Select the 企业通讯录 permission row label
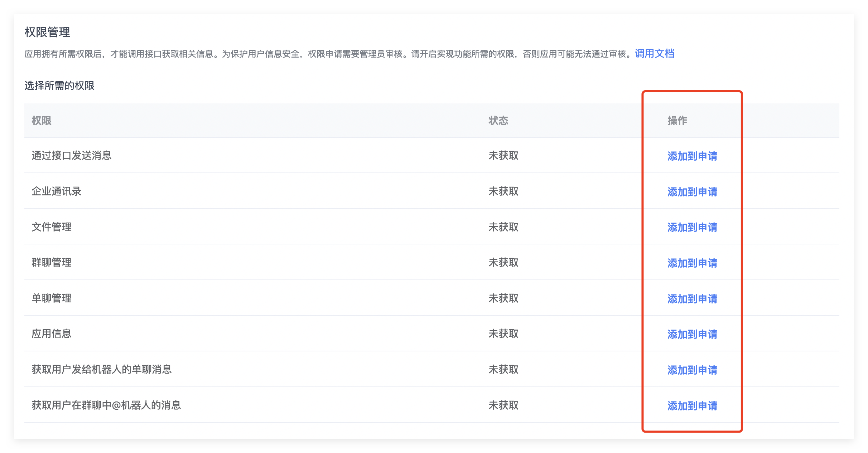The image size is (868, 453). 57,191
